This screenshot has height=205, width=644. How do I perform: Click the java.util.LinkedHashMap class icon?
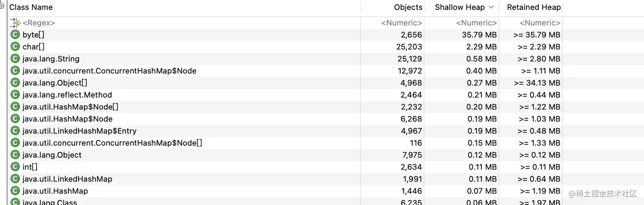tap(15, 179)
